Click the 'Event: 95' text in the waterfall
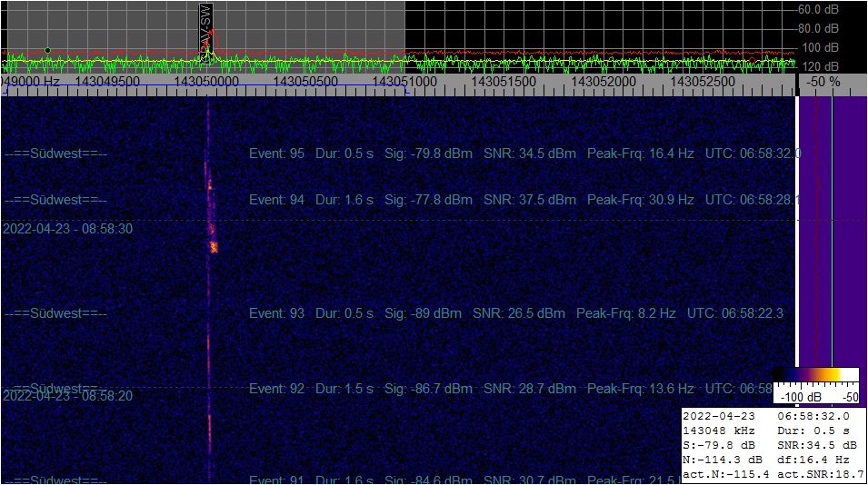 (x=277, y=153)
